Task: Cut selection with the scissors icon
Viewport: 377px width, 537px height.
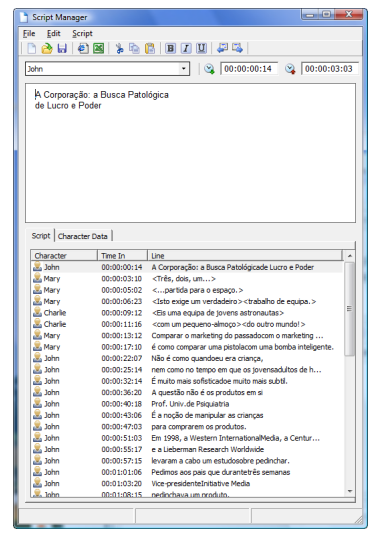Action: point(119,48)
